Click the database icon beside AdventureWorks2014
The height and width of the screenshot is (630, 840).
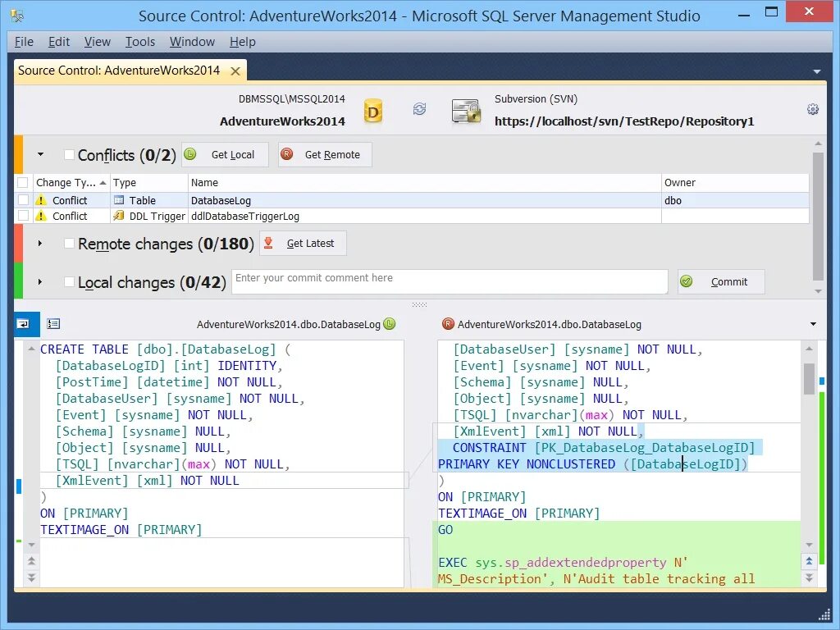[x=373, y=109]
